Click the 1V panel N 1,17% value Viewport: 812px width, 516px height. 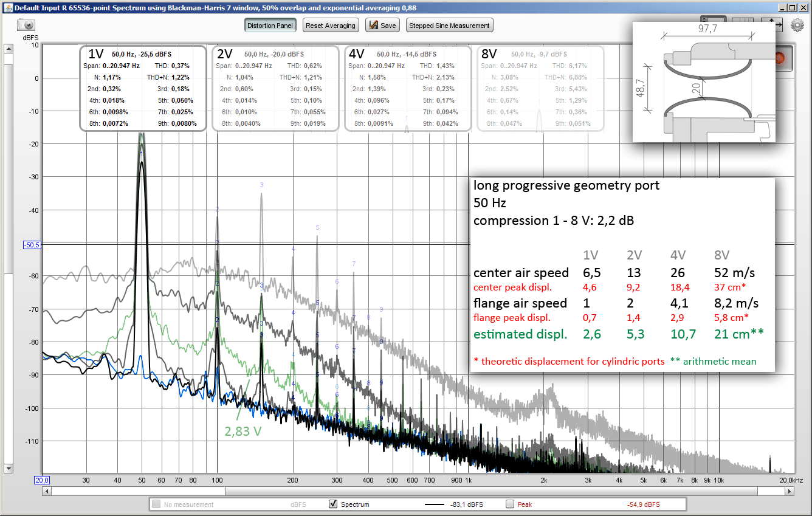pyautogui.click(x=112, y=77)
